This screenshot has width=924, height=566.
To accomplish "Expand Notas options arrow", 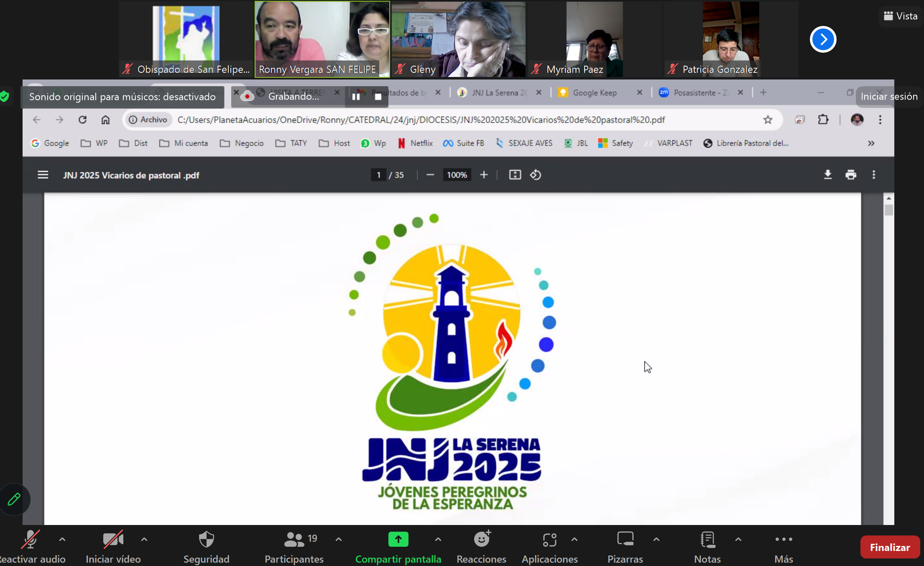I will (x=738, y=539).
